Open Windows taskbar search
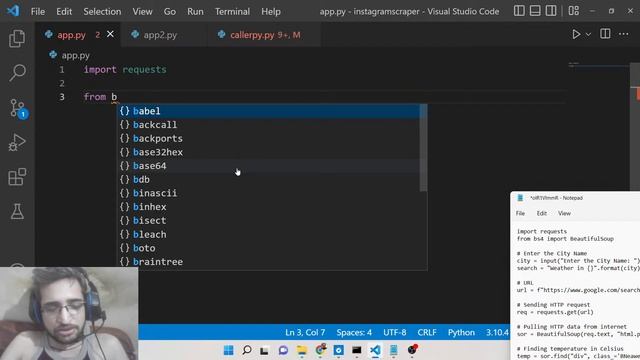640x360 pixels. 247,350
